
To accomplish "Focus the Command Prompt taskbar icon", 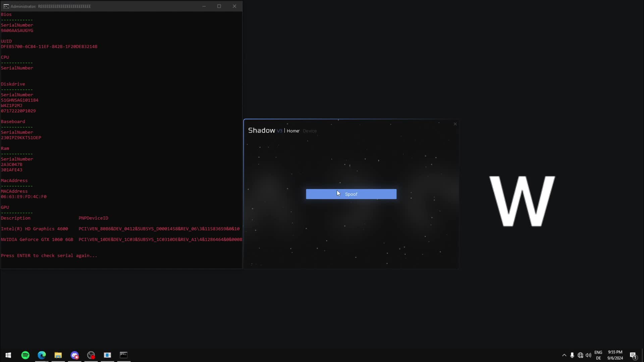I will click(x=124, y=355).
